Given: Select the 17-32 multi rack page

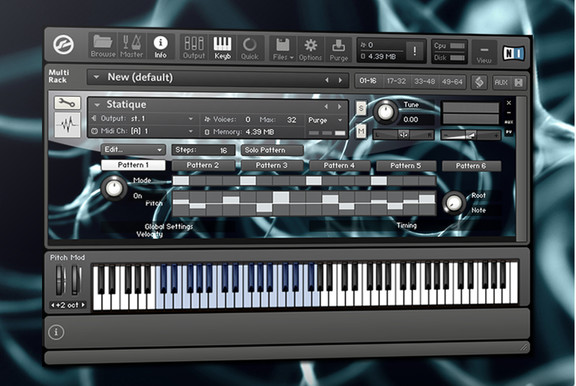Looking at the screenshot, I should point(396,81).
